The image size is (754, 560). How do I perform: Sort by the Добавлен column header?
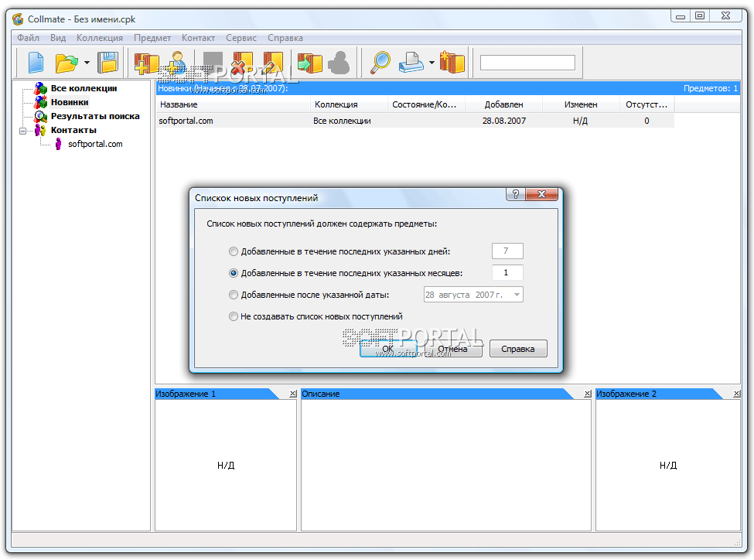[504, 104]
